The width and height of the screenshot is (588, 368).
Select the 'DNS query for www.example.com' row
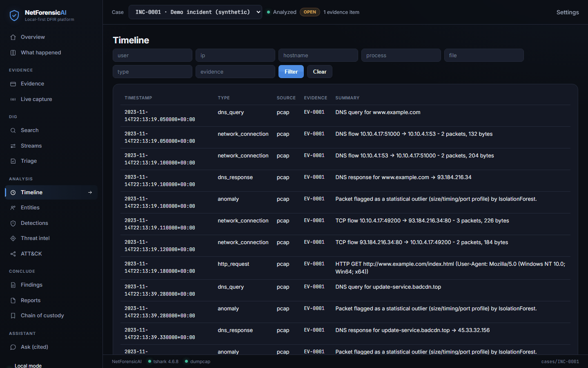click(345, 116)
